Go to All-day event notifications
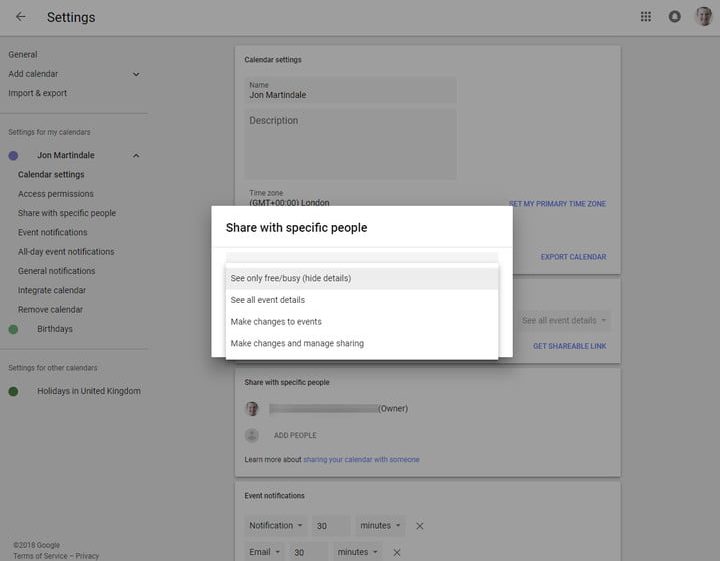720x561 pixels. pyautogui.click(x=66, y=252)
